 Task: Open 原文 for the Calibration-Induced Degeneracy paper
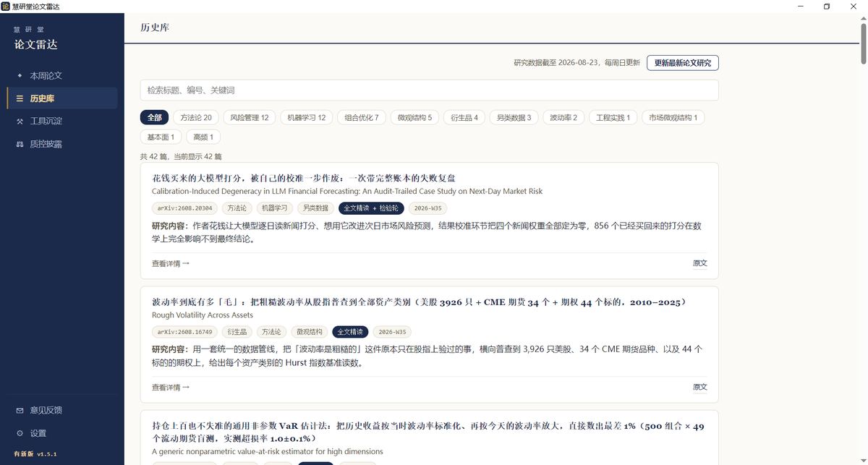(700, 263)
